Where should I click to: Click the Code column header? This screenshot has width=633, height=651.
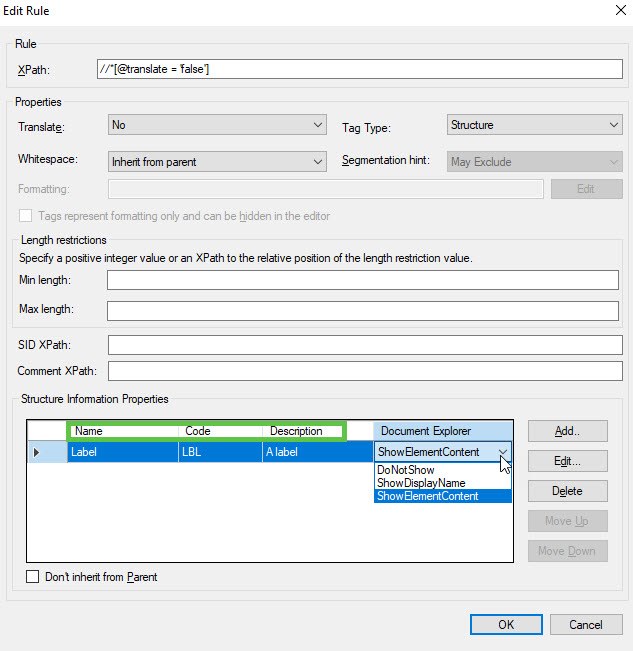point(220,431)
